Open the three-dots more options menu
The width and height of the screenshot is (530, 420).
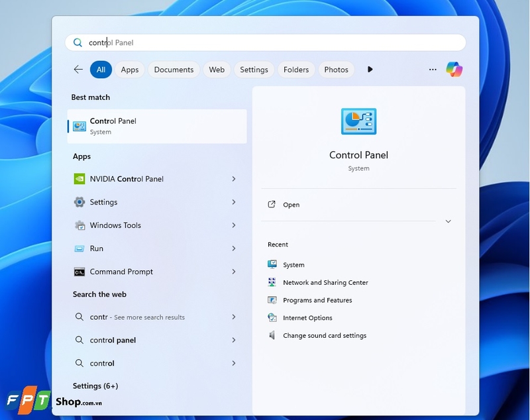pyautogui.click(x=433, y=70)
